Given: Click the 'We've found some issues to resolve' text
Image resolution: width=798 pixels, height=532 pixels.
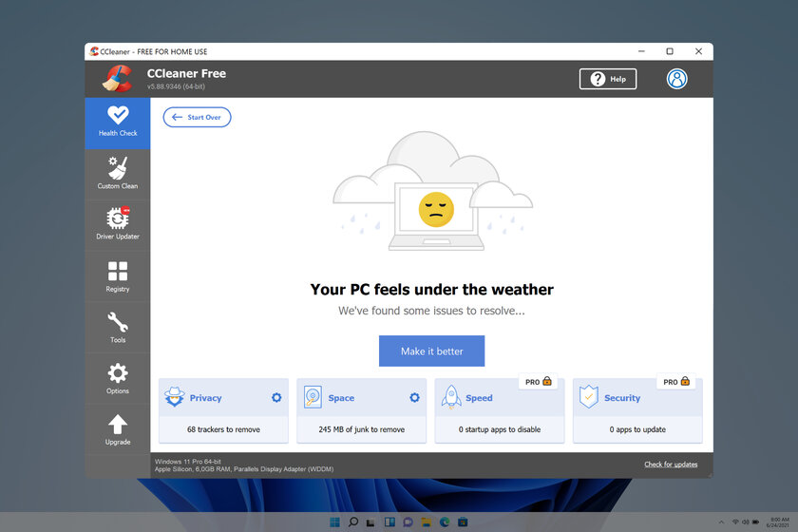Looking at the screenshot, I should 431,311.
